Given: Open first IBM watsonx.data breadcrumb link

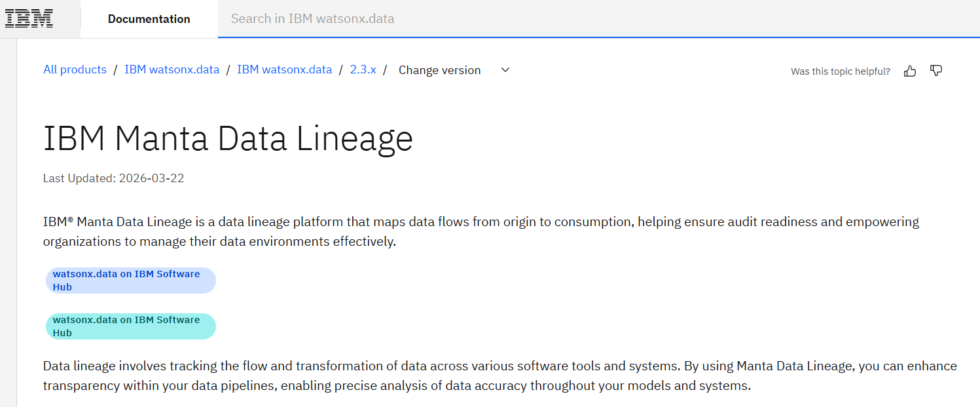Looking at the screenshot, I should (172, 69).
